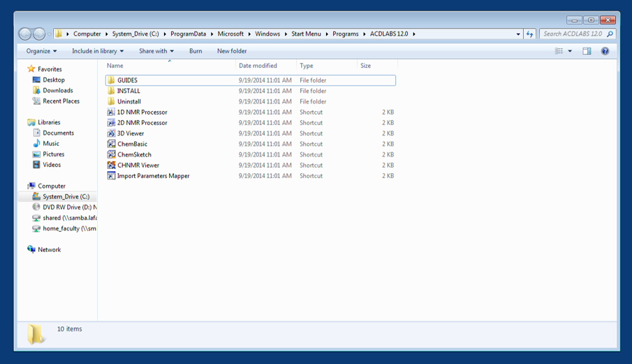Go to Microsoft in breadcrumb
The height and width of the screenshot is (364, 632).
click(231, 34)
